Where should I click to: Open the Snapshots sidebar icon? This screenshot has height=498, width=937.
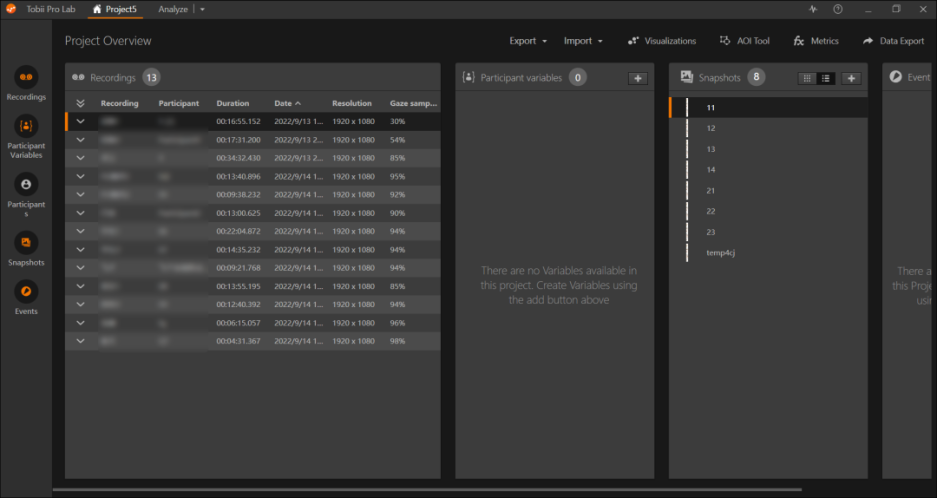point(26,243)
